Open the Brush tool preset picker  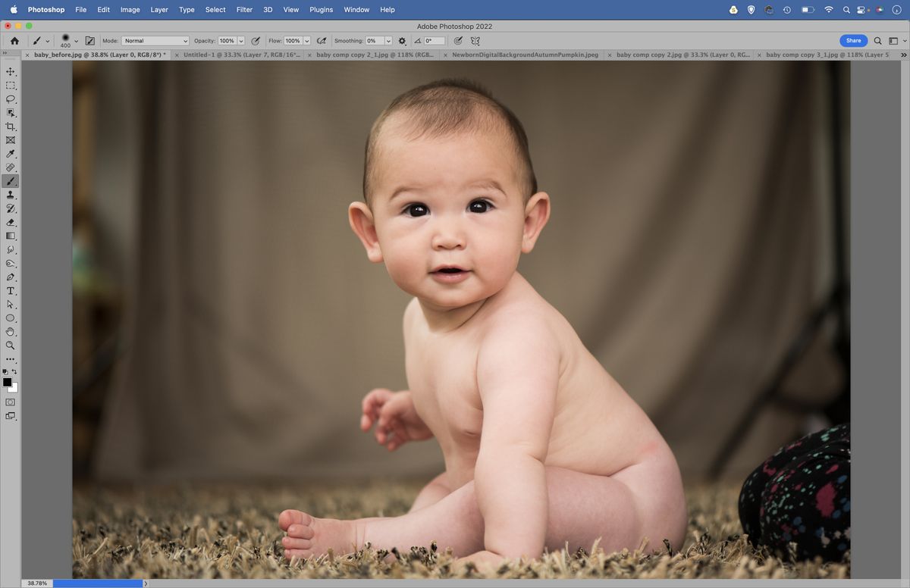40,41
